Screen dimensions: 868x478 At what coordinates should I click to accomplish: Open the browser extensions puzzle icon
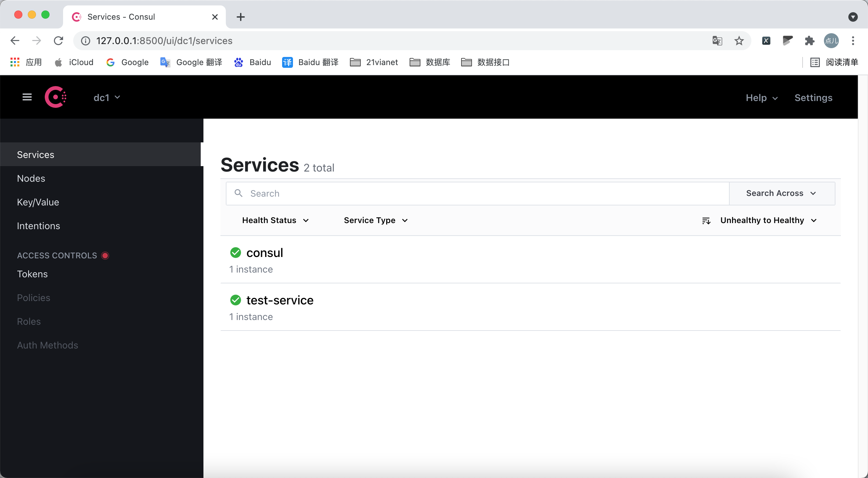coord(809,41)
